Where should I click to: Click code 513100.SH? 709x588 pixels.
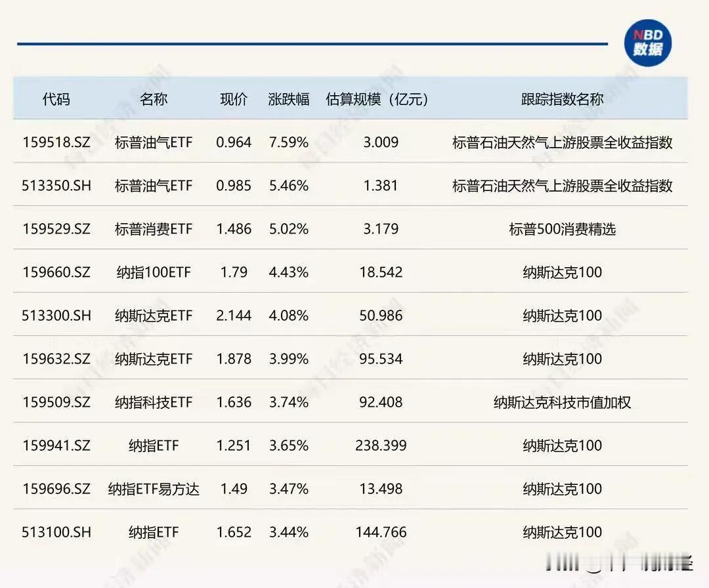[56, 532]
